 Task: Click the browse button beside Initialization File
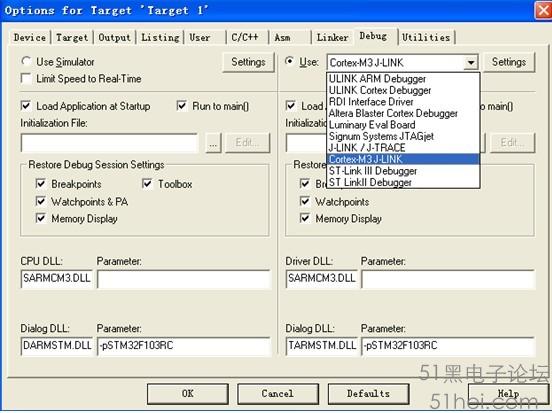pos(213,143)
